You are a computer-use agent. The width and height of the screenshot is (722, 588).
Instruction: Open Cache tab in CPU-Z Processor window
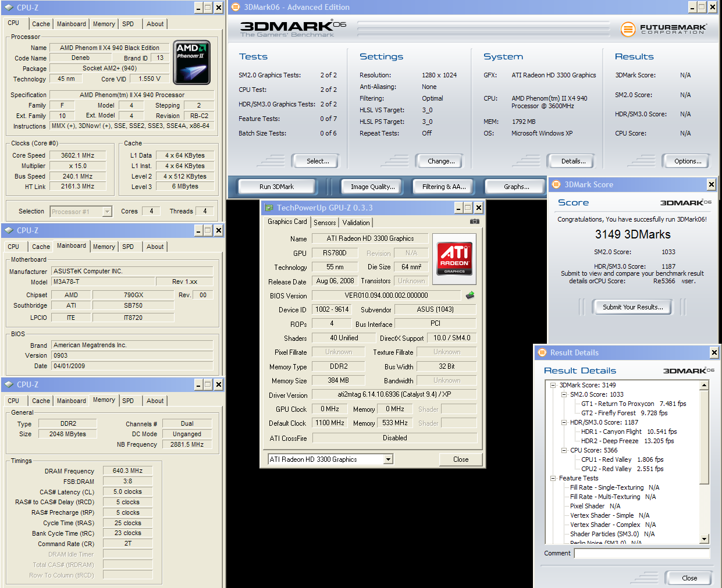pos(41,24)
